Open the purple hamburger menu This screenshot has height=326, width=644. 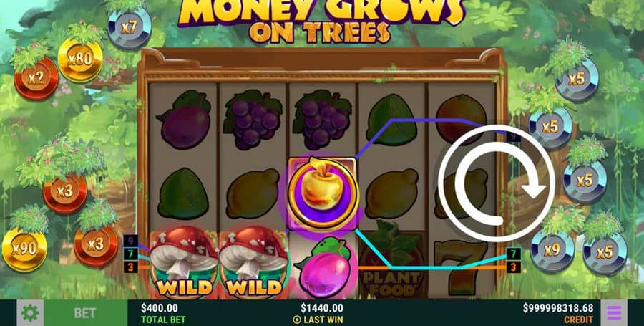tap(614, 313)
